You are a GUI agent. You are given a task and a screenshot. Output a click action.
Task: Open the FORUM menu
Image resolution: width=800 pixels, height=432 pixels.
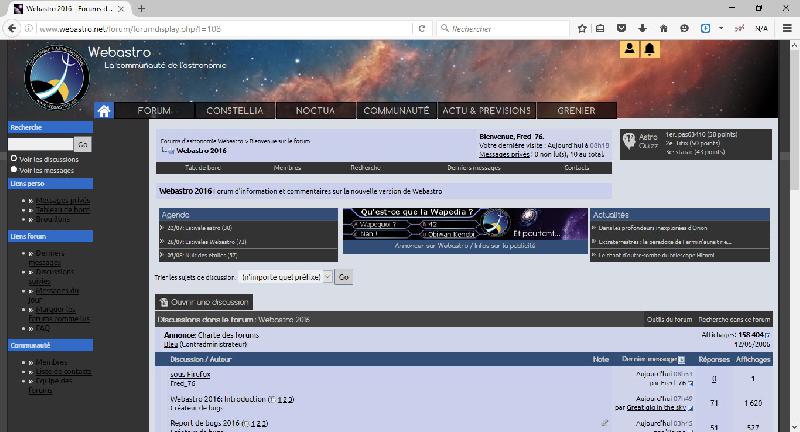click(x=154, y=111)
